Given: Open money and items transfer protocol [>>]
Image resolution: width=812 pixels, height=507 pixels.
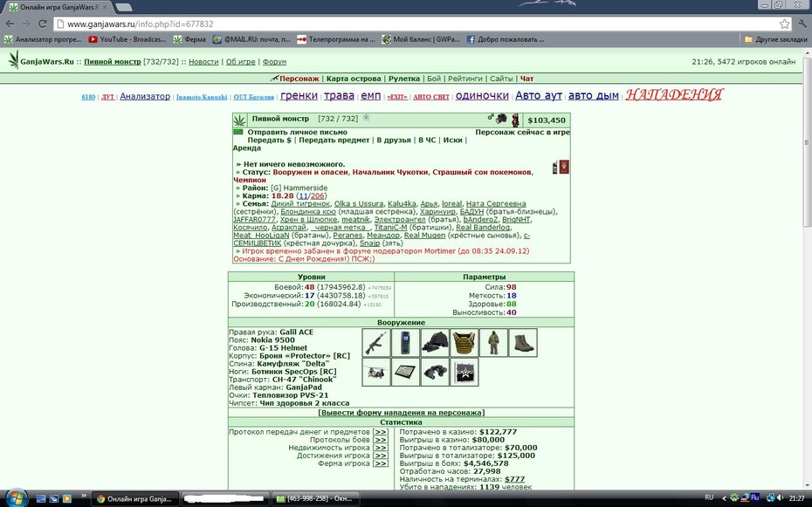Looking at the screenshot, I should (x=381, y=432).
